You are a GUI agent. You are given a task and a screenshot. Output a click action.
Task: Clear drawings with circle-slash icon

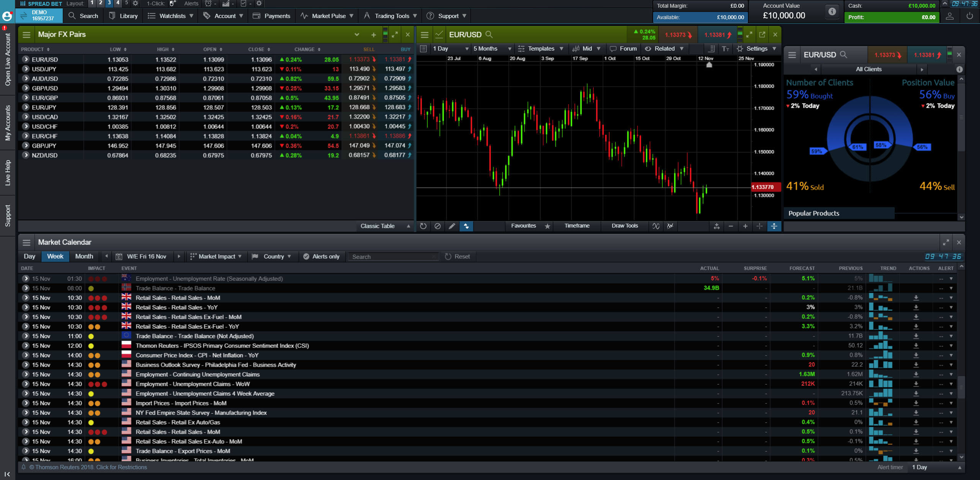coord(438,226)
